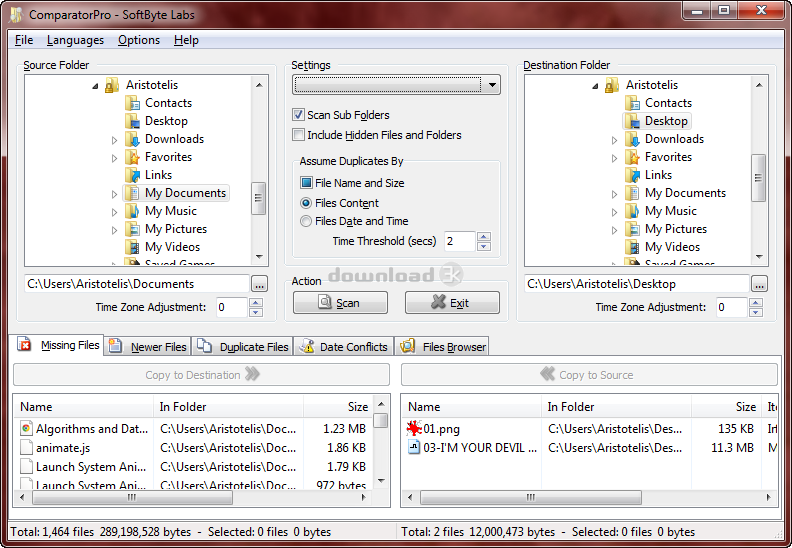
Task: Open the File menu
Action: pyautogui.click(x=24, y=40)
